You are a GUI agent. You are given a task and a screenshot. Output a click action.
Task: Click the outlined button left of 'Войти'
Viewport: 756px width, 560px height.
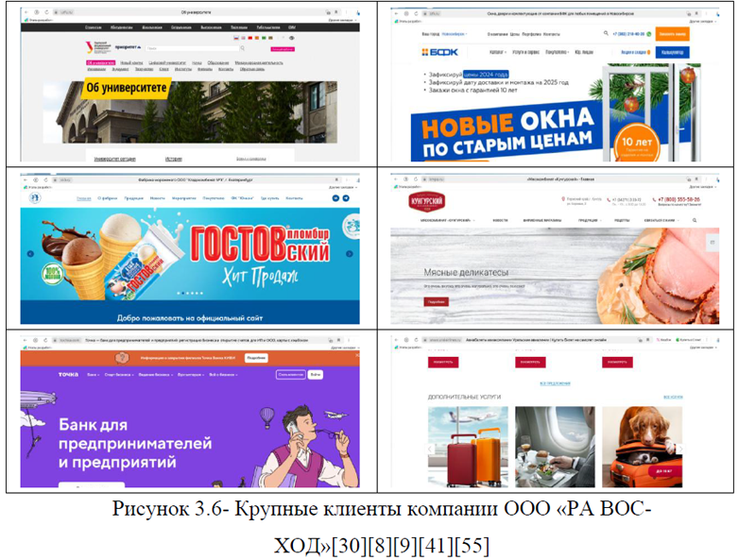(x=290, y=375)
